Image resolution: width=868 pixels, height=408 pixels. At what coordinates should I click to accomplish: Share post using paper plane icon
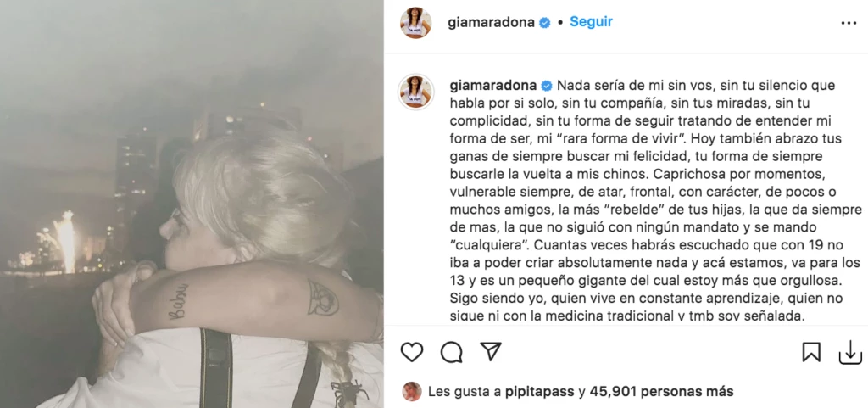(x=491, y=351)
